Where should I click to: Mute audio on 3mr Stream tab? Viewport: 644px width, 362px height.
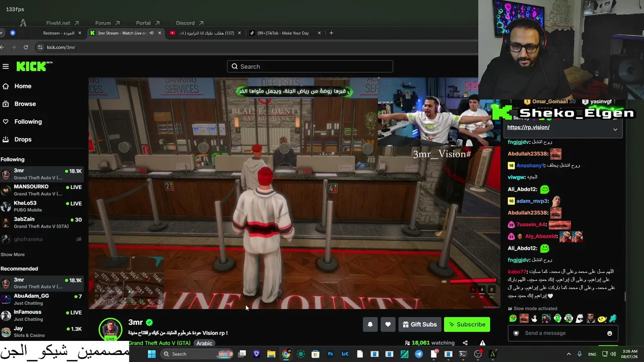[151, 33]
